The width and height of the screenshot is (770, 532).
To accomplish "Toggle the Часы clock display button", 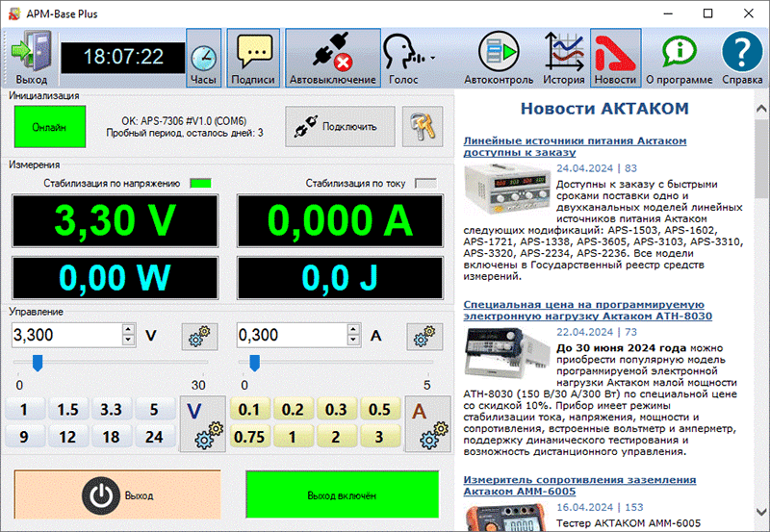I will pyautogui.click(x=203, y=57).
